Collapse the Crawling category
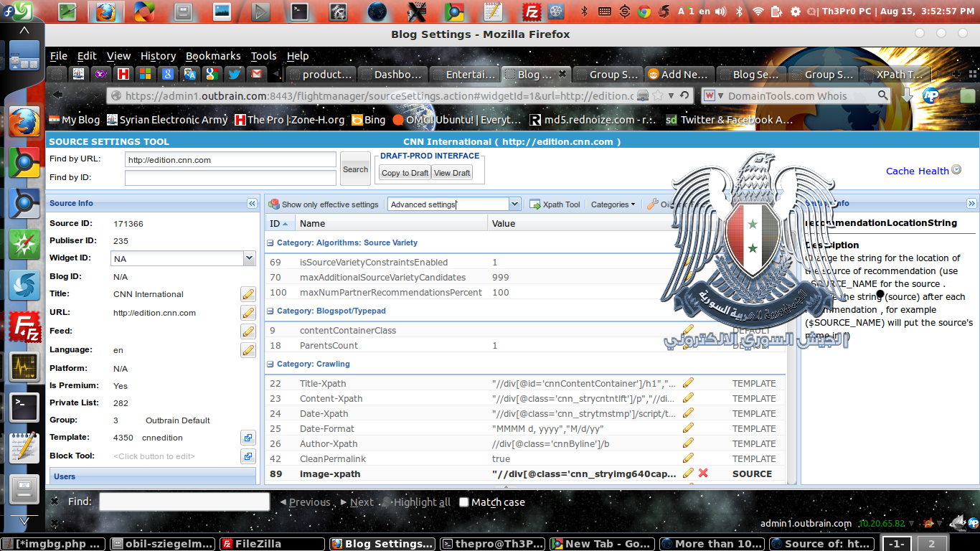 coord(270,364)
